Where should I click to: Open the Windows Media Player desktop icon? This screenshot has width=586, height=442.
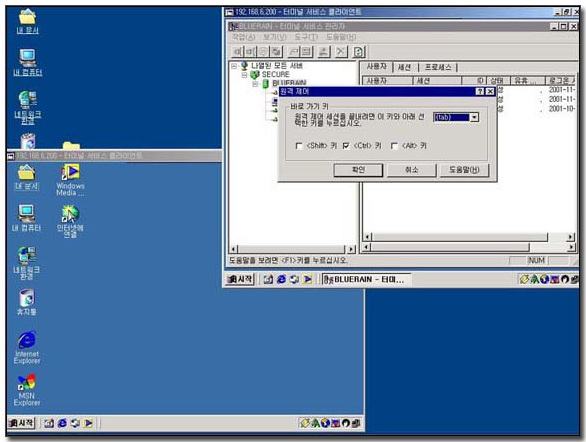(x=70, y=180)
